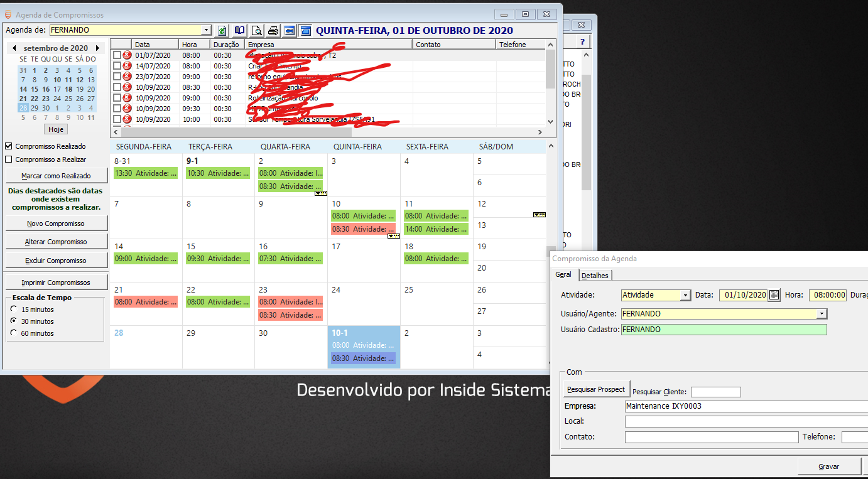Image resolution: width=868 pixels, height=479 pixels.
Task: Expand the Agenda de user dropdown
Action: coord(207,30)
